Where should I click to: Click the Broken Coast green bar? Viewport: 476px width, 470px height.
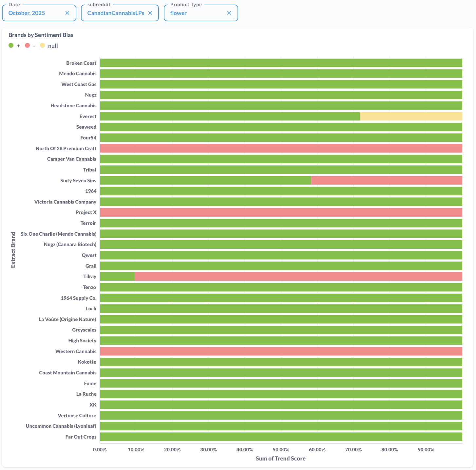[x=281, y=63]
